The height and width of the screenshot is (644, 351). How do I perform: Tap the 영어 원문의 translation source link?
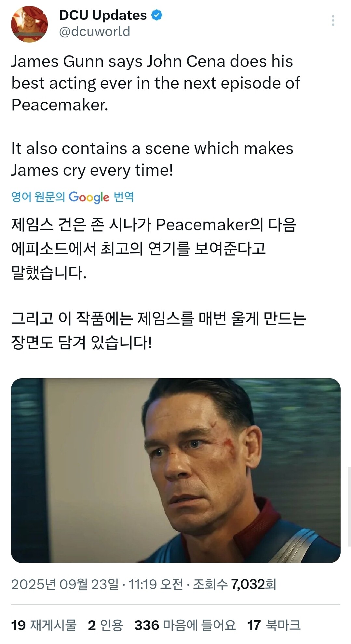[38, 197]
